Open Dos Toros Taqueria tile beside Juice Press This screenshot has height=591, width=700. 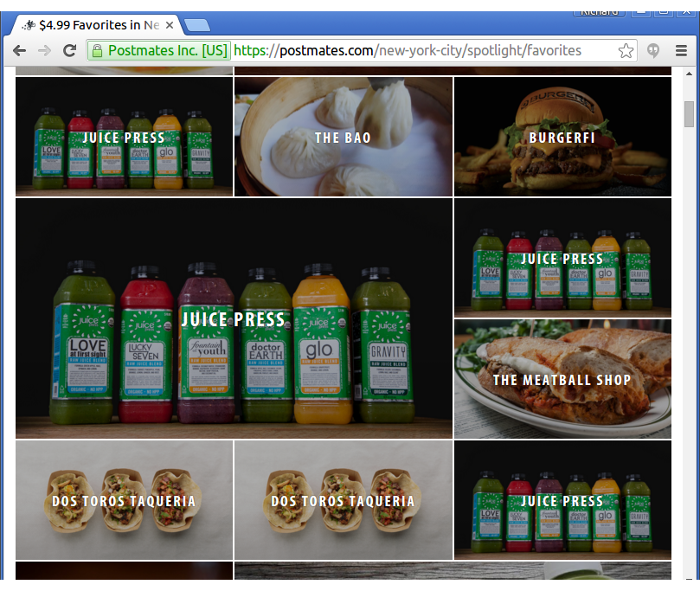pos(344,500)
